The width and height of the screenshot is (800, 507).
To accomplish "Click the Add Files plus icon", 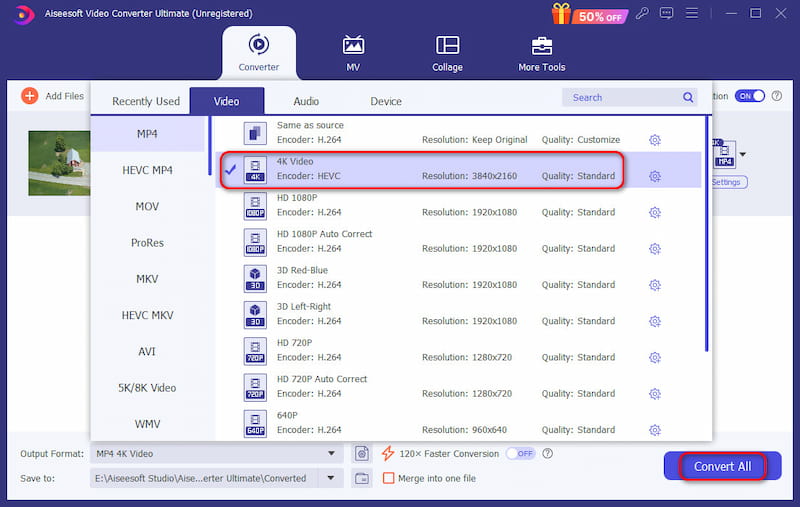I will [30, 96].
